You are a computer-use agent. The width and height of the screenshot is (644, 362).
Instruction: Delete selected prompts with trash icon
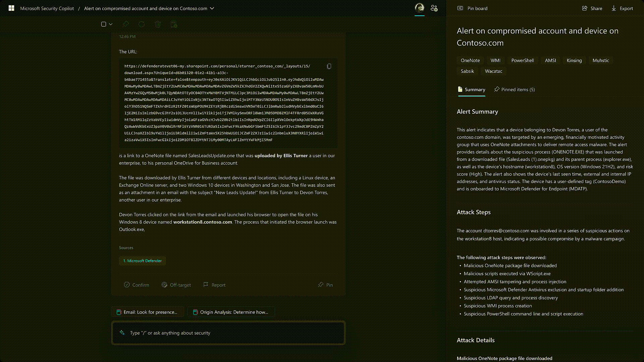[158, 24]
